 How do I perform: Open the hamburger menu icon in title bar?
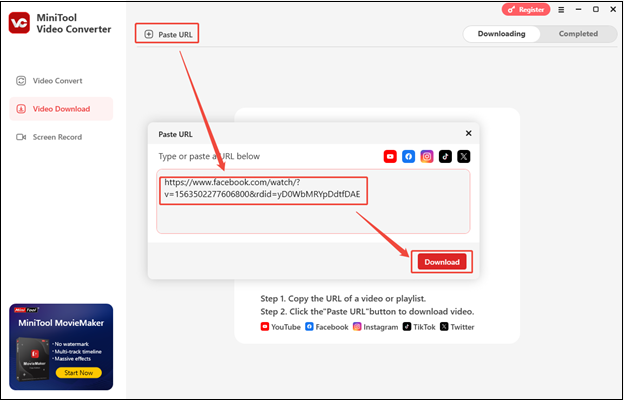coord(561,10)
